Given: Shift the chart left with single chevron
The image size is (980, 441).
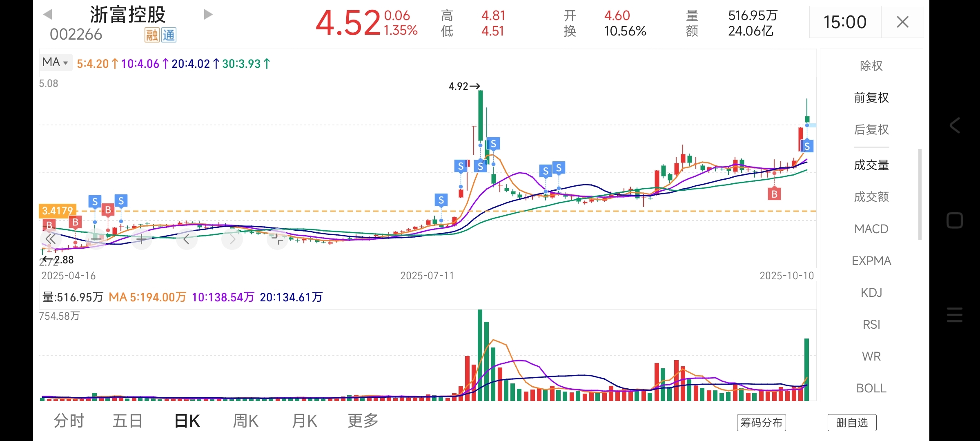Looking at the screenshot, I should [x=187, y=239].
